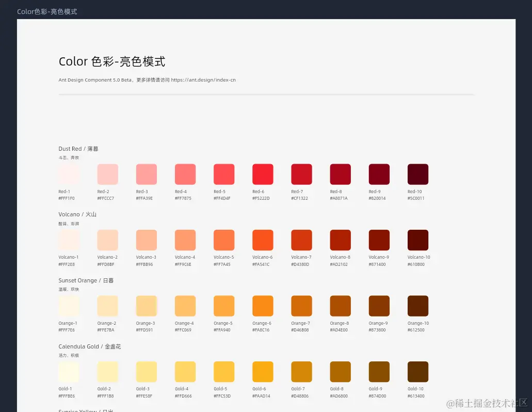This screenshot has width=532, height=412.
Task: Open the https://ant.design/index-cn link
Action: coord(203,80)
